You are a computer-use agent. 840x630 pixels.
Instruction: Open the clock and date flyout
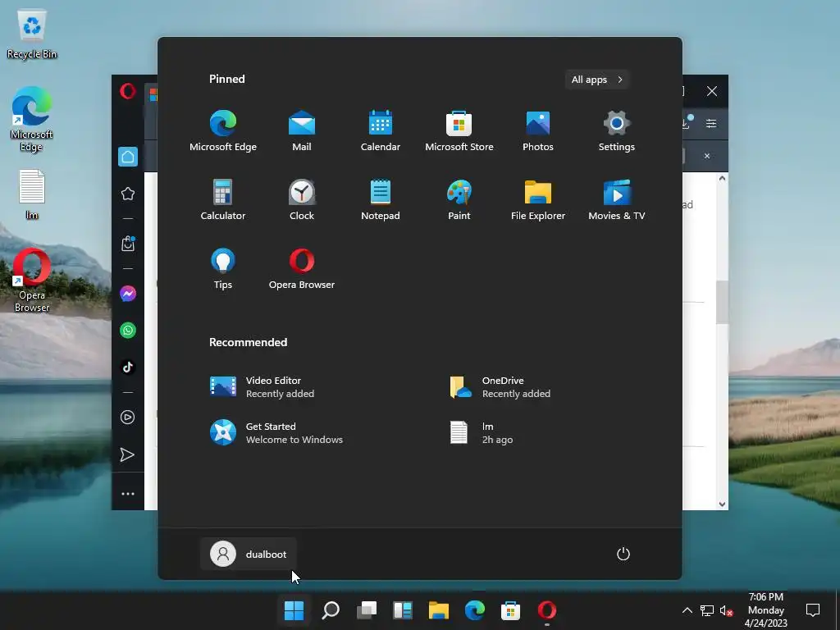tap(765, 610)
